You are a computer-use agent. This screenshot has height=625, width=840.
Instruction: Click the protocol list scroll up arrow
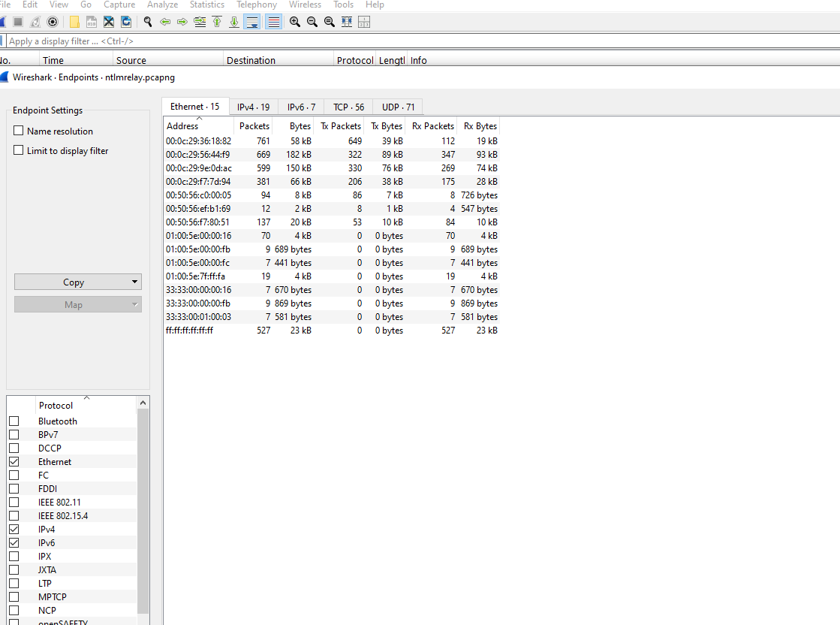point(143,403)
